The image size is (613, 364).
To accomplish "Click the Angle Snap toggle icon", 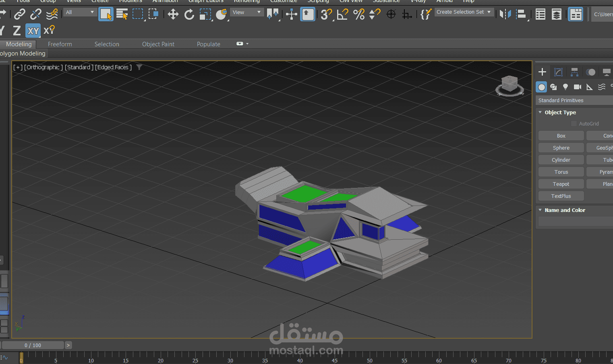I will coord(342,14).
